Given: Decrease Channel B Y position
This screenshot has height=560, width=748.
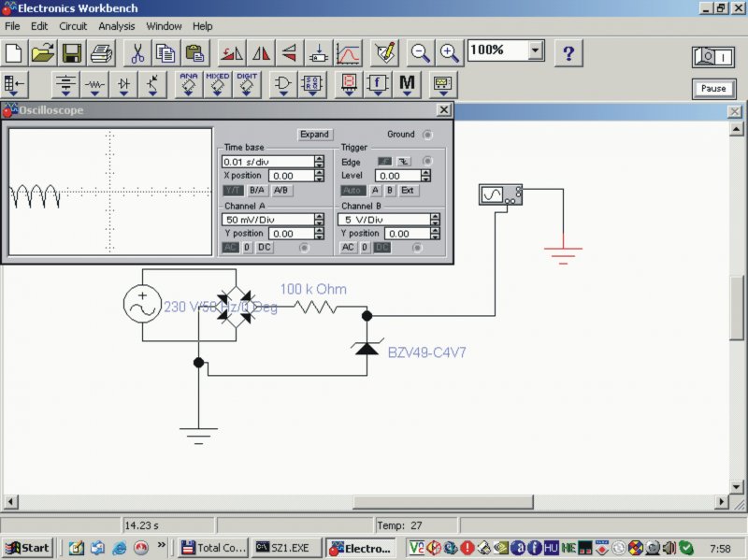Looking at the screenshot, I should (x=435, y=237).
